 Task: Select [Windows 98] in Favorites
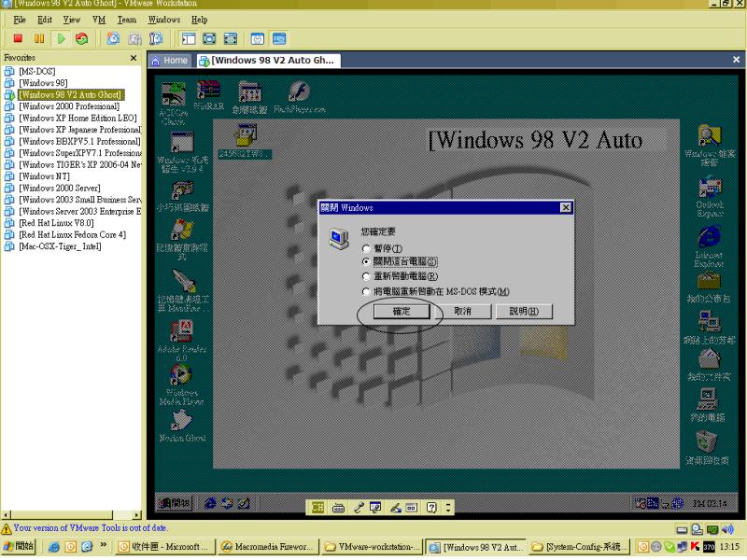[x=43, y=83]
